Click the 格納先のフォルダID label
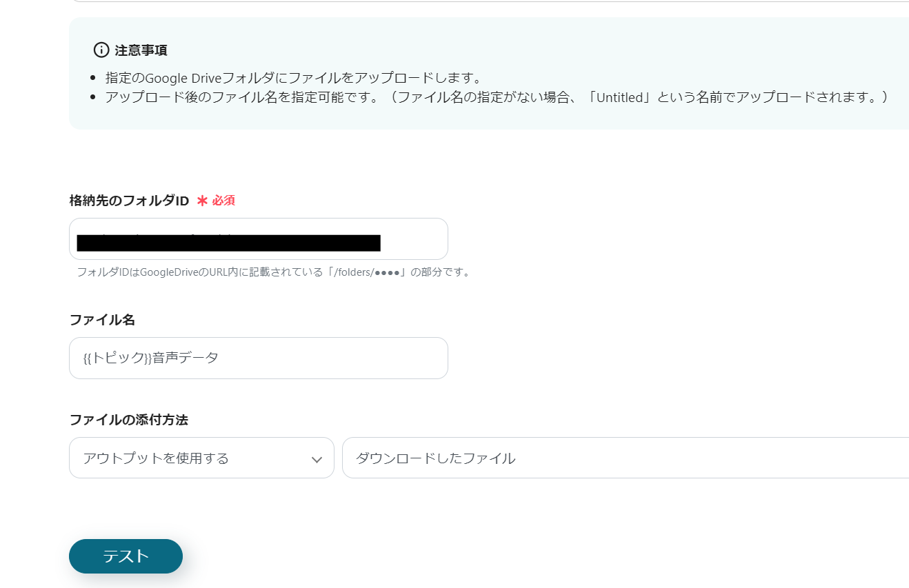909x588 pixels. tap(129, 201)
